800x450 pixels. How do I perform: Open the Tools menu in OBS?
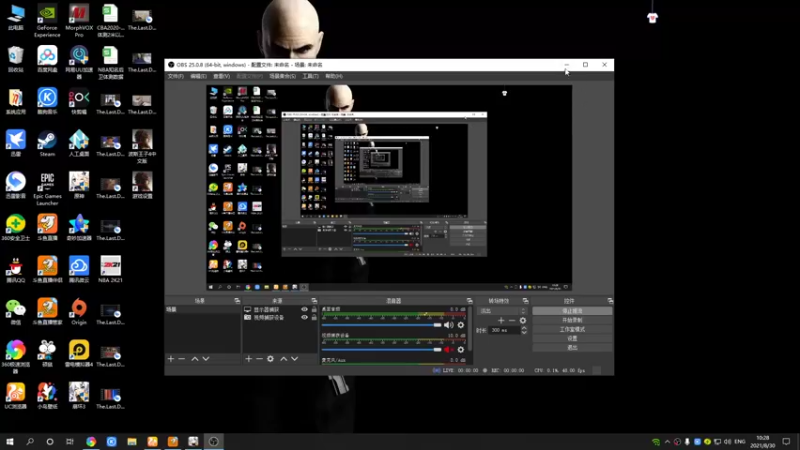[x=310, y=76]
